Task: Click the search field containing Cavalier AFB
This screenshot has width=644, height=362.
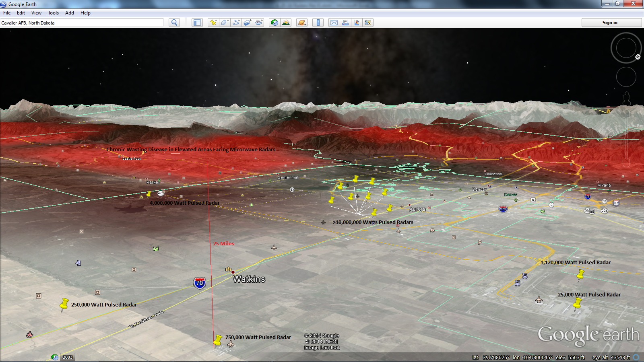Action: coord(82,23)
